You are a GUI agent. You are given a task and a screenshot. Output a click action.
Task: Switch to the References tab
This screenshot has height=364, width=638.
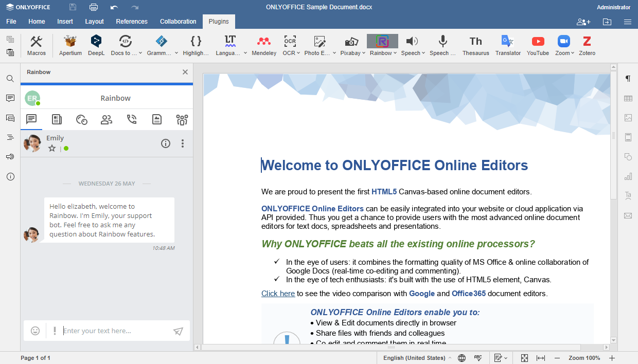132,22
